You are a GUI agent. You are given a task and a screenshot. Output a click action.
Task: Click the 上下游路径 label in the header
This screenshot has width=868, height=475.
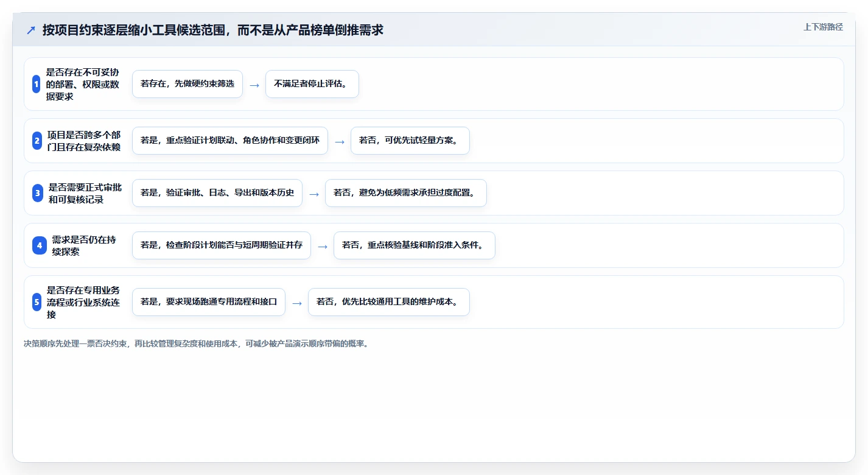823,27
